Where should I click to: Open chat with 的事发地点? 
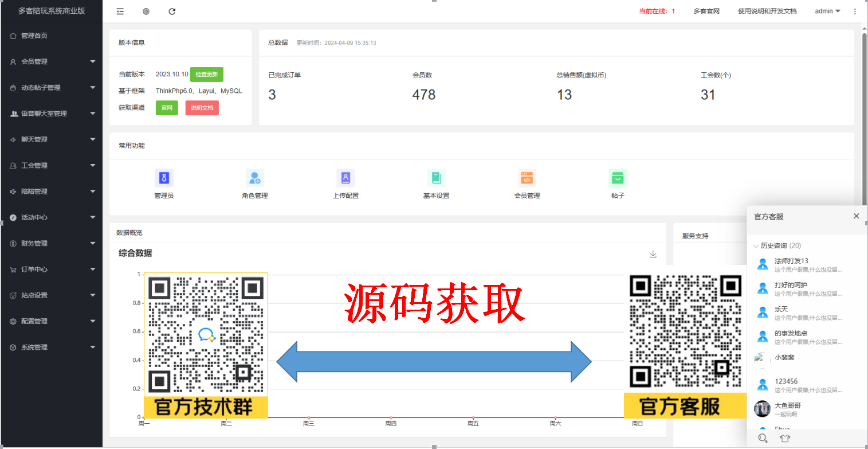[807, 337]
